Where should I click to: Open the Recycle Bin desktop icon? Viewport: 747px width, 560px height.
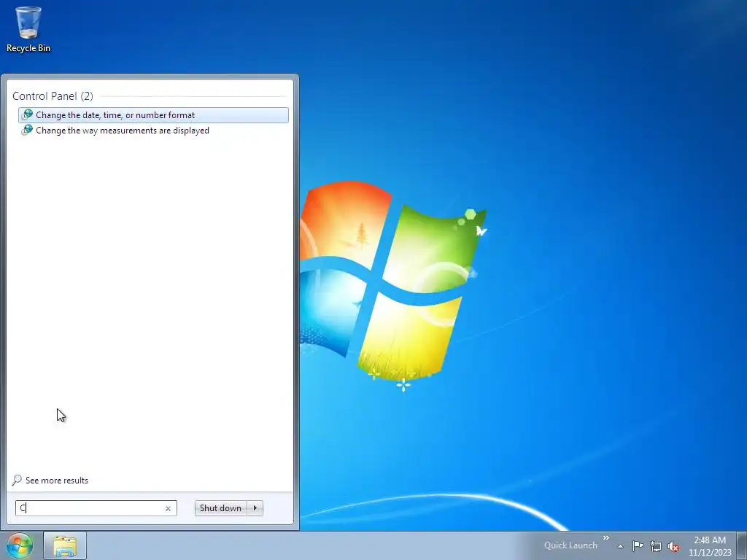coord(28,29)
